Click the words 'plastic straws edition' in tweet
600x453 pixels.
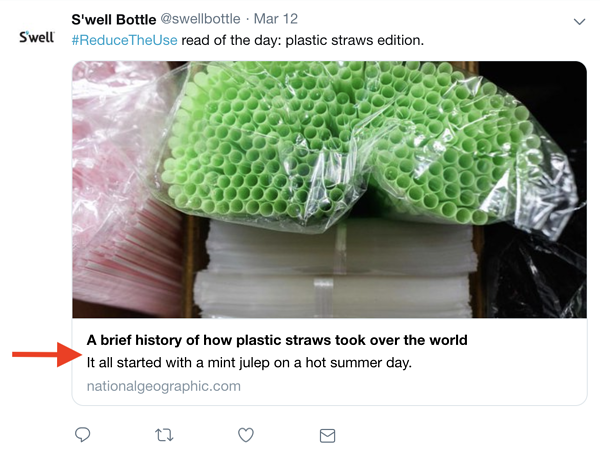click(x=354, y=40)
